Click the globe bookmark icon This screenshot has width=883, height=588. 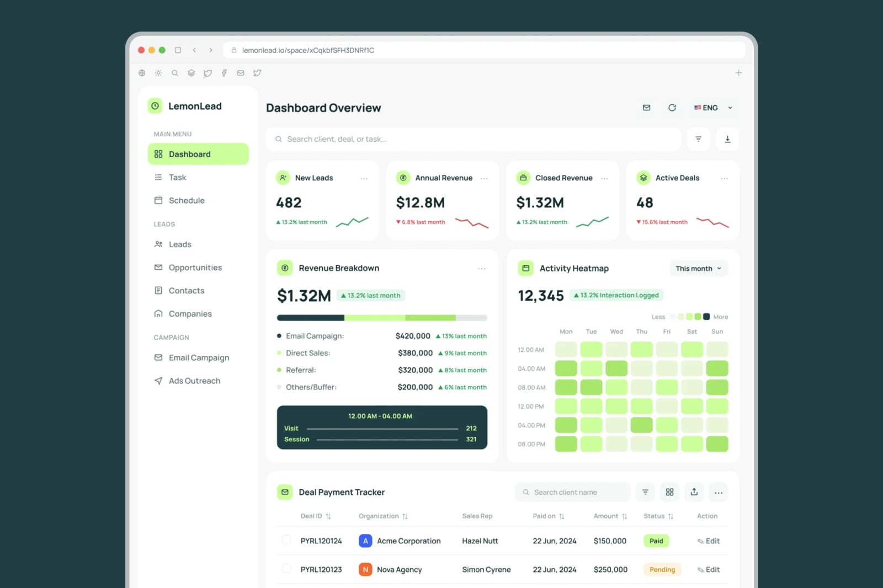pyautogui.click(x=142, y=73)
